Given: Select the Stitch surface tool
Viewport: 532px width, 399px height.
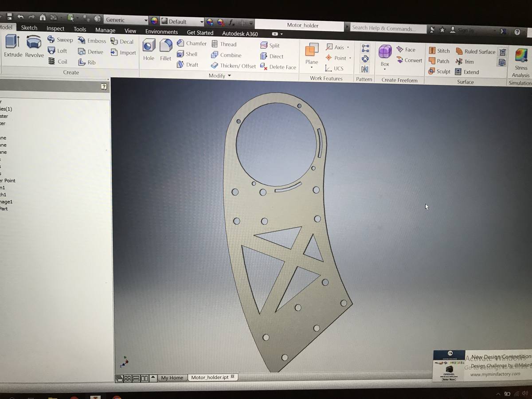Looking at the screenshot, I should [439, 51].
